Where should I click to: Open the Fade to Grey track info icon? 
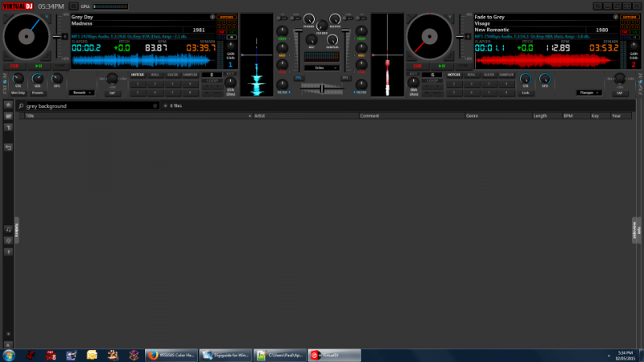pos(616,17)
